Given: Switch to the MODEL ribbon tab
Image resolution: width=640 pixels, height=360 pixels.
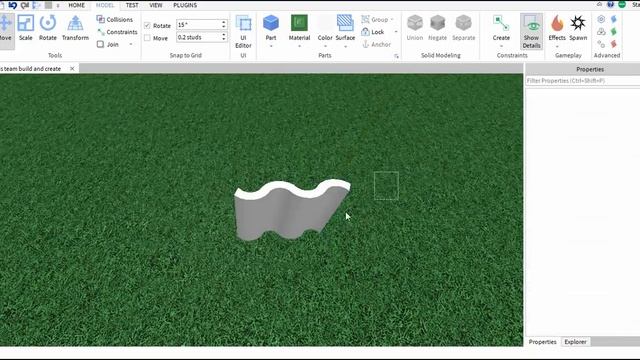Looking at the screenshot, I should (105, 5).
